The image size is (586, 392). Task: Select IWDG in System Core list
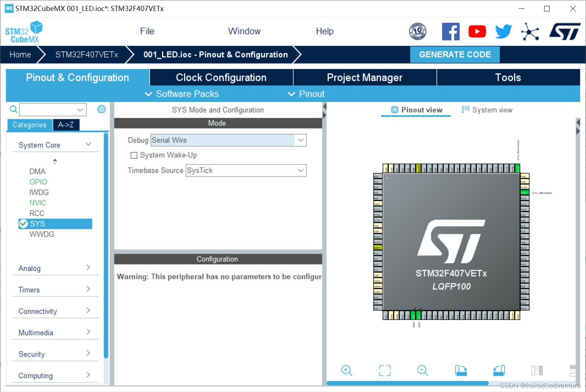(x=39, y=192)
